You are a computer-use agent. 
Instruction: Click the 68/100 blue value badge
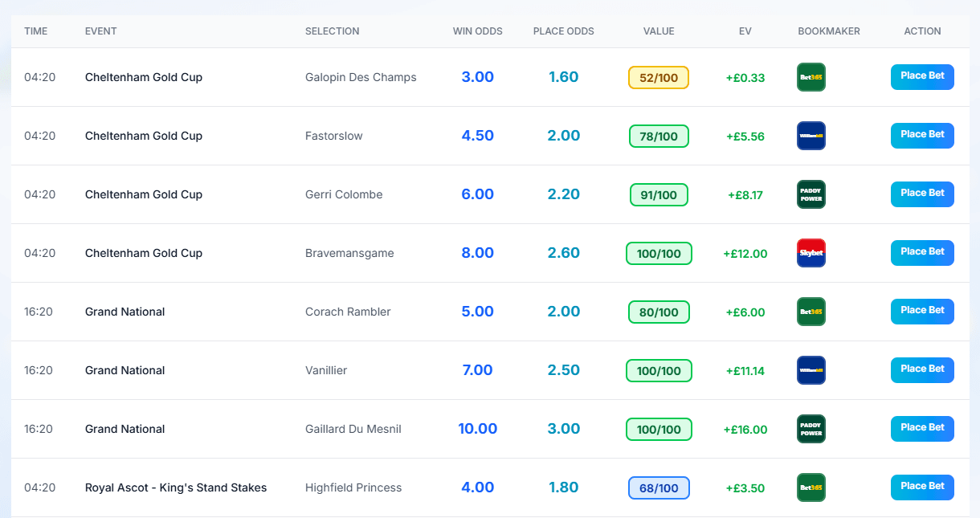tap(659, 488)
